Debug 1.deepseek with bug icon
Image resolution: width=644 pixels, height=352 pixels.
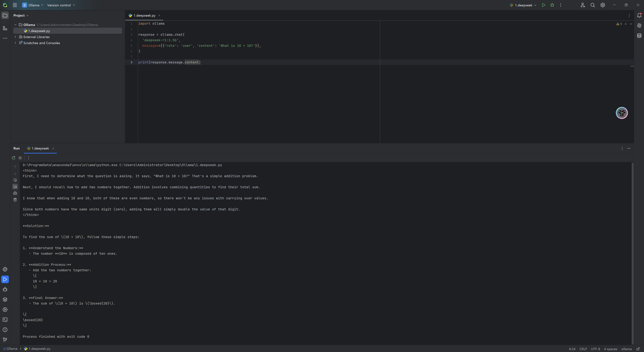[552, 5]
